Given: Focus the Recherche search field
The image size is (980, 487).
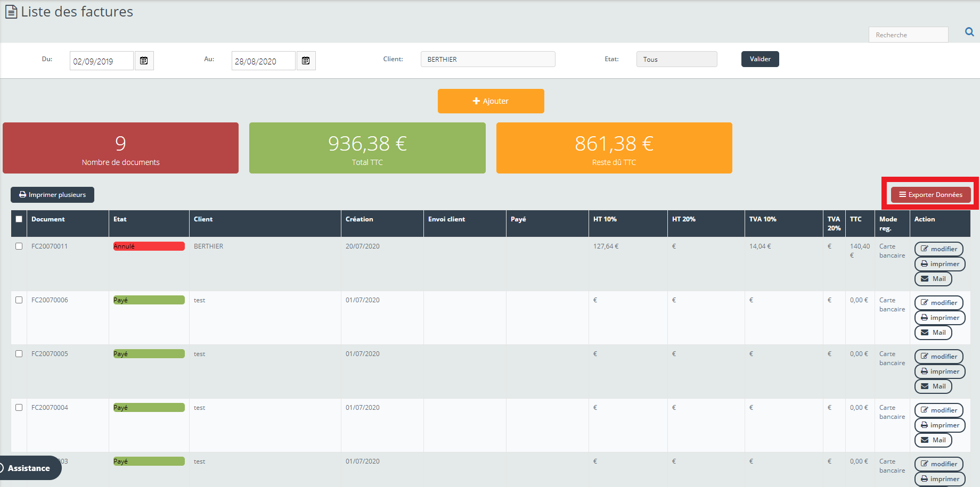Looking at the screenshot, I should click(x=908, y=35).
